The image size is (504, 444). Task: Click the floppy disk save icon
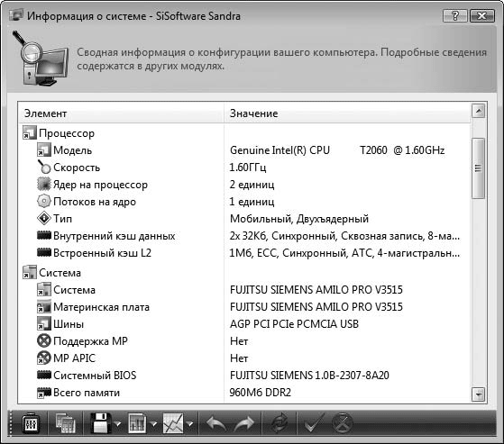point(101,423)
